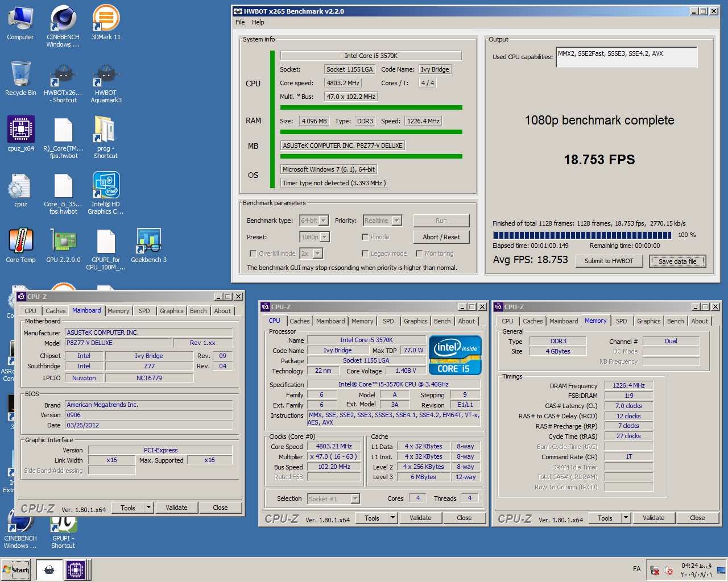Toggle the Legacy mode checkbox
The height and width of the screenshot is (582, 728).
pyautogui.click(x=365, y=253)
